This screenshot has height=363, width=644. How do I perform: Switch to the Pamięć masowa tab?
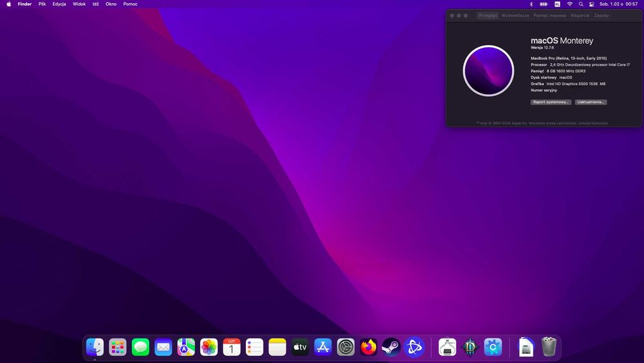point(549,15)
